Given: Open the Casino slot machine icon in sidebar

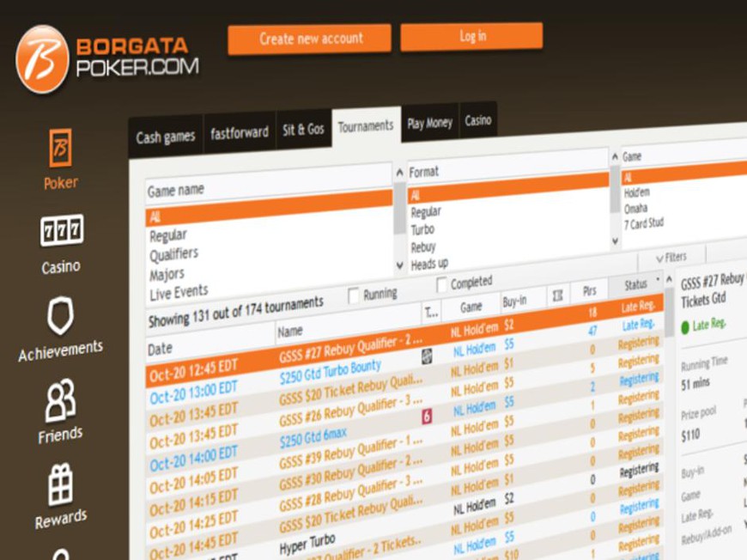Looking at the screenshot, I should click(62, 230).
